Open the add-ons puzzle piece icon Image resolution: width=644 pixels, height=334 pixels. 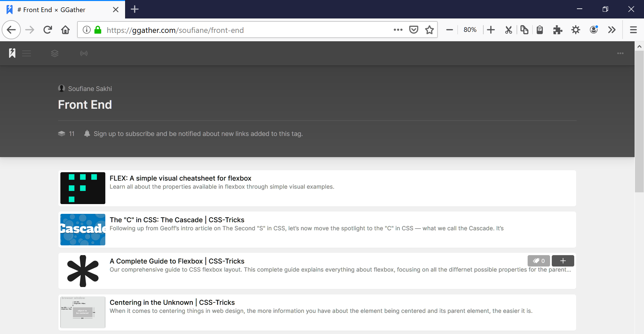tap(558, 30)
